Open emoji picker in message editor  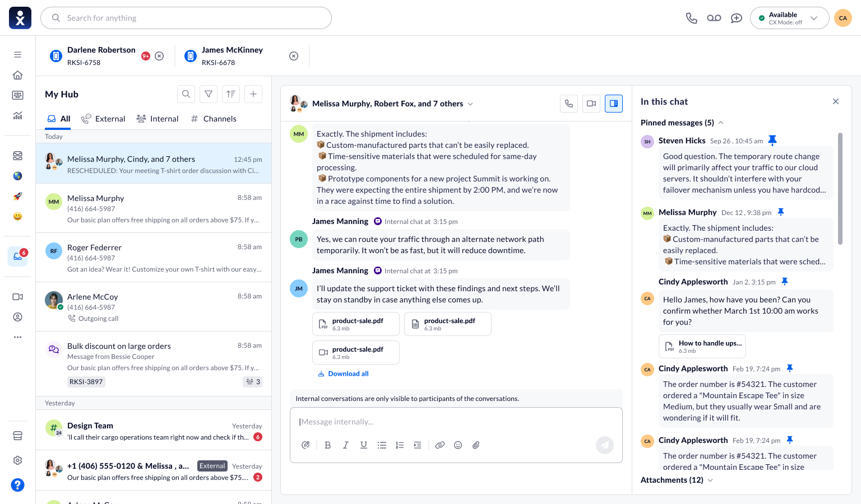point(458,445)
